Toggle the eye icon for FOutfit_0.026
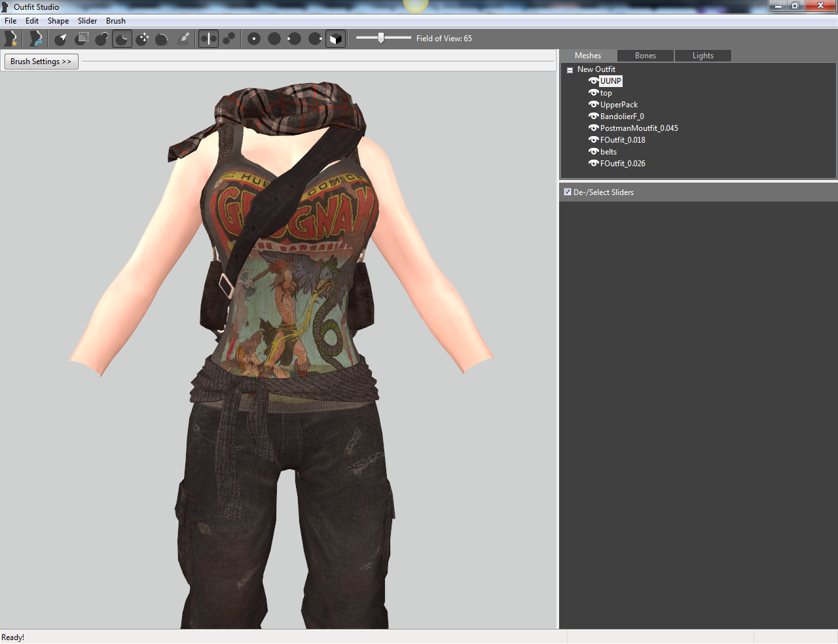The image size is (838, 644). point(593,164)
